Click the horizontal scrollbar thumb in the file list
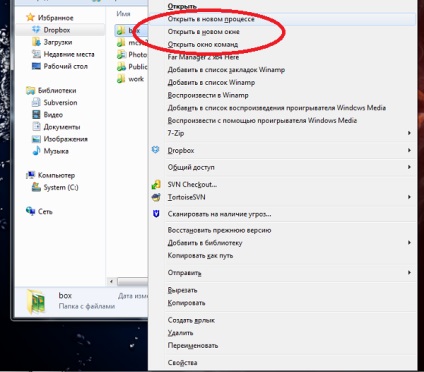Viewport: 424px width, 372px height. (x=132, y=282)
